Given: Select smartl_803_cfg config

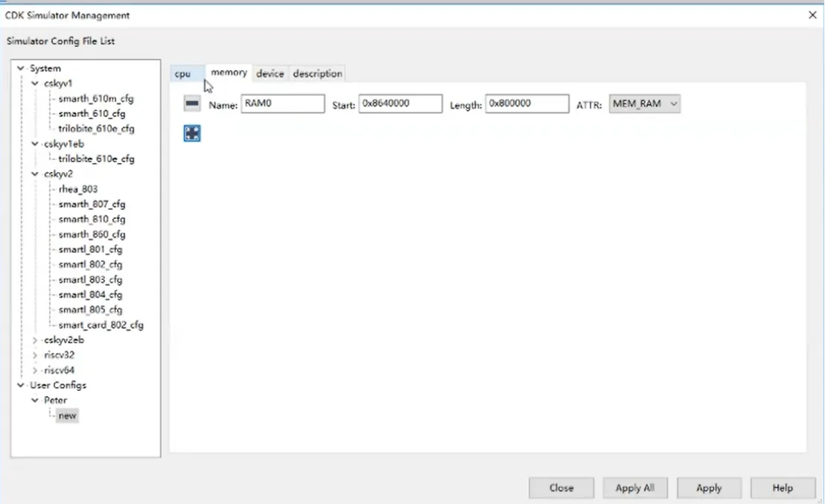Looking at the screenshot, I should coord(91,280).
